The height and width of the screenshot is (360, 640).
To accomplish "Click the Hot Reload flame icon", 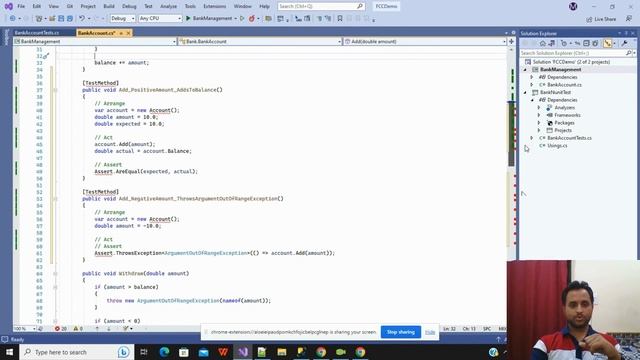I will click(252, 18).
